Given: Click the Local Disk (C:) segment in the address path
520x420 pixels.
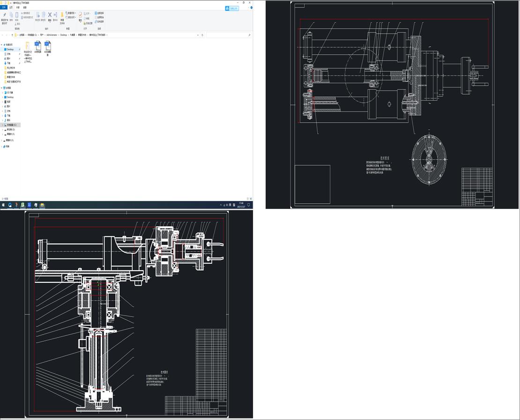Looking at the screenshot, I should (x=32, y=35).
